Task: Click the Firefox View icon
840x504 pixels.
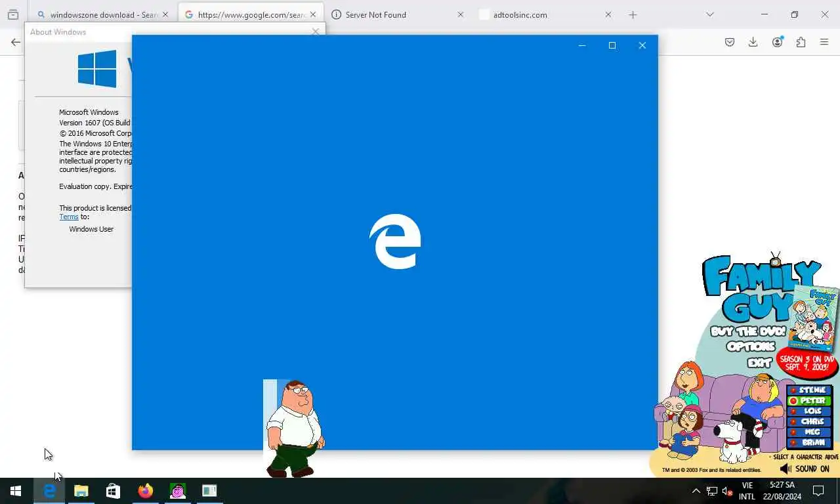Action: click(13, 14)
